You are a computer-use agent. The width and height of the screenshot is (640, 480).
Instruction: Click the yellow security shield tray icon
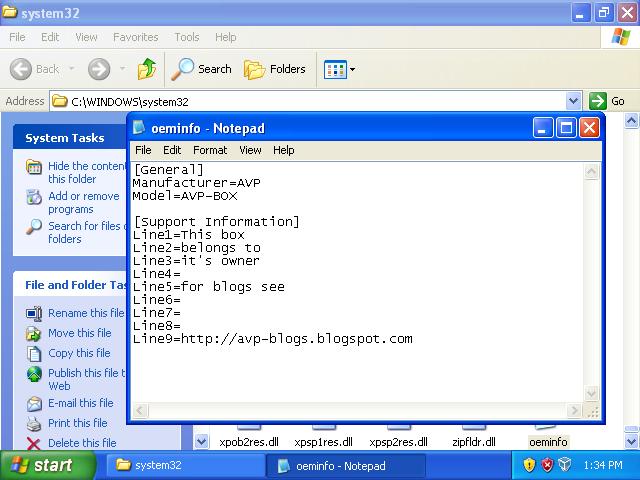[x=529, y=464]
